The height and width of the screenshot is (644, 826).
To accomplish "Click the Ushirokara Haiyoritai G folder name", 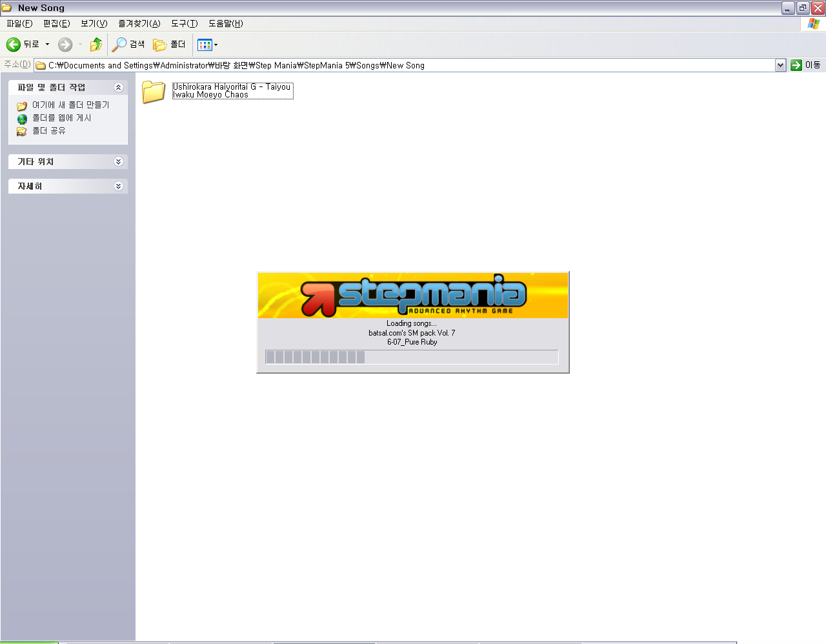I will click(x=232, y=91).
